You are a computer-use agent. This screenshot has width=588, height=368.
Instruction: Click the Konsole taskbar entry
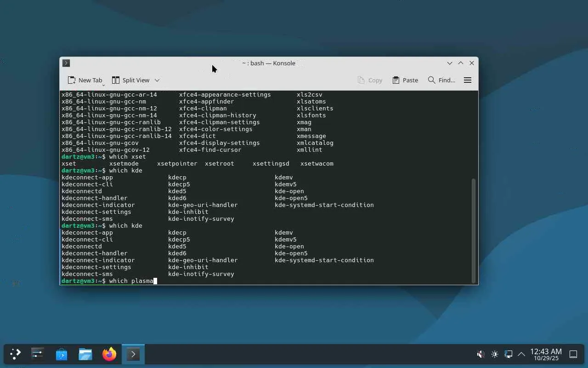[x=133, y=354]
